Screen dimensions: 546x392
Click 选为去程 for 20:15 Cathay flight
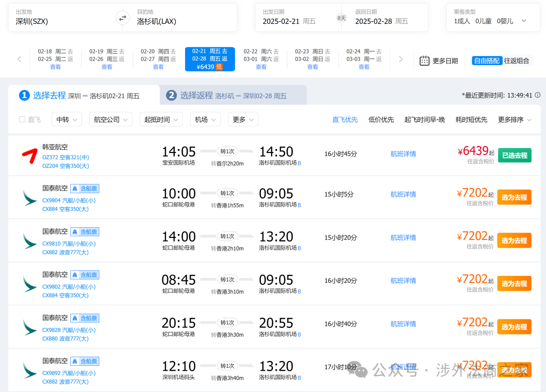514,327
